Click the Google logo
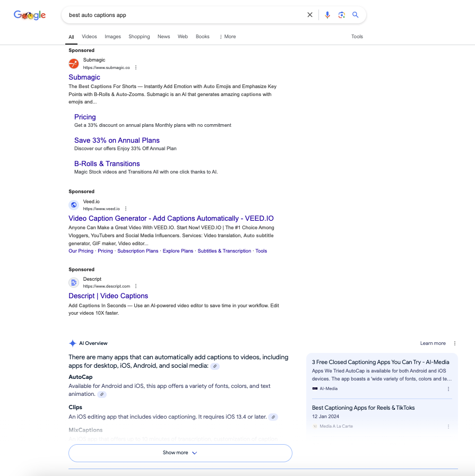 [x=30, y=15]
